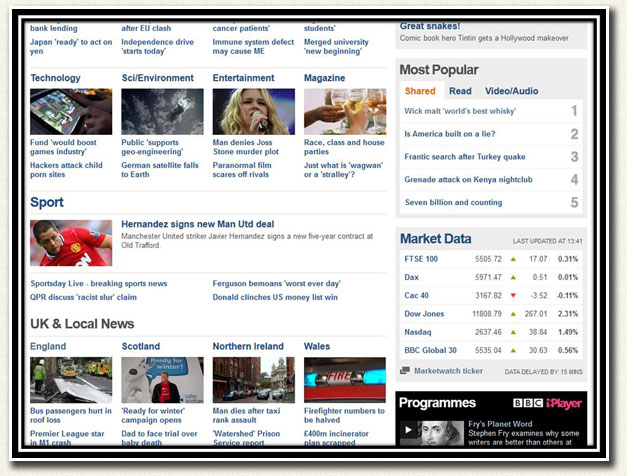Open the BBC iPlayer logo

click(x=547, y=403)
